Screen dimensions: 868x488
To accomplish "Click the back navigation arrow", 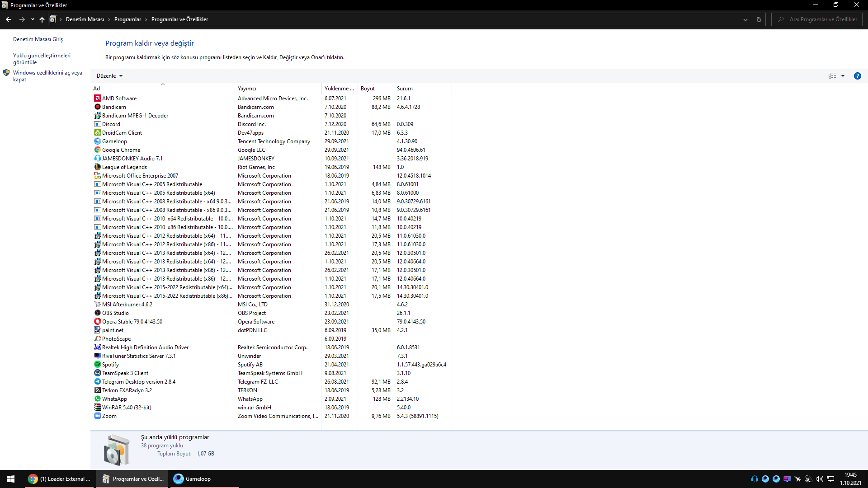I will (x=9, y=19).
